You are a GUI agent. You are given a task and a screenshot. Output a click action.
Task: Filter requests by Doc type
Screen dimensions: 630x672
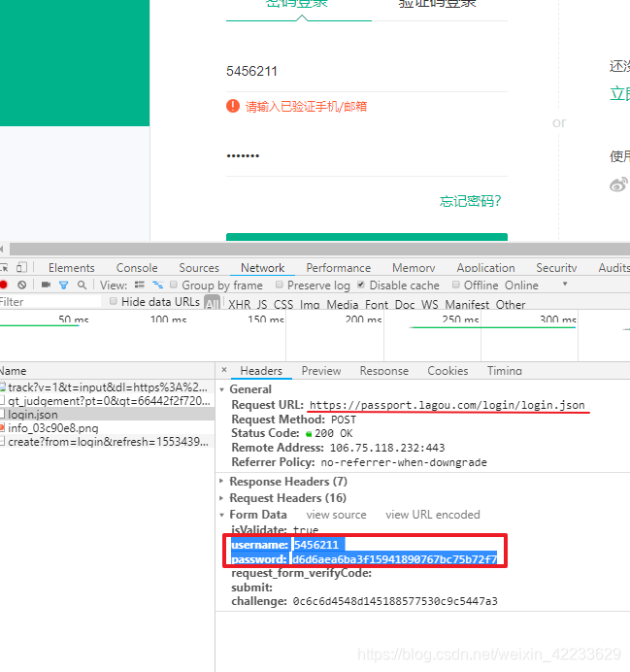(x=405, y=304)
